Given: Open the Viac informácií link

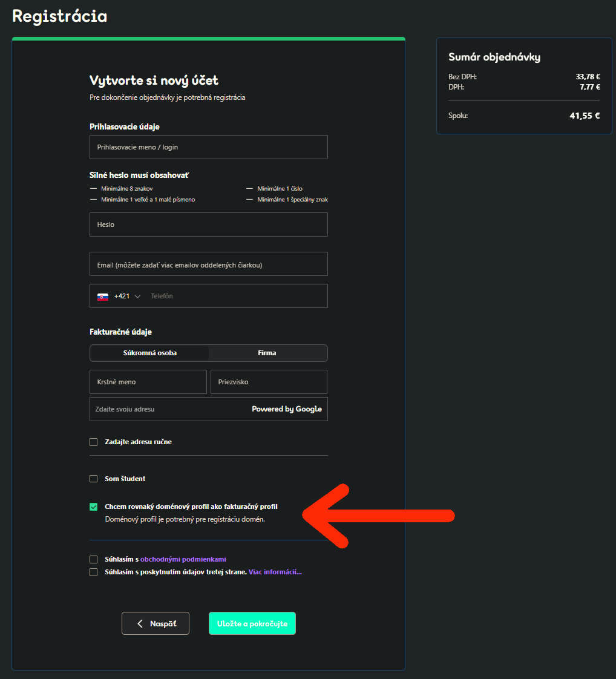Looking at the screenshot, I should [275, 572].
